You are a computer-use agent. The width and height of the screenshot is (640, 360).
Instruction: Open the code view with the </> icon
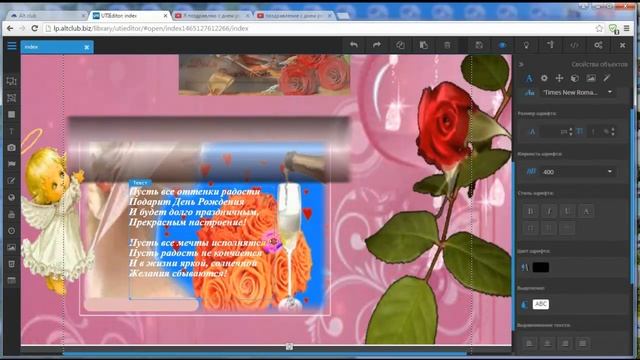click(574, 45)
